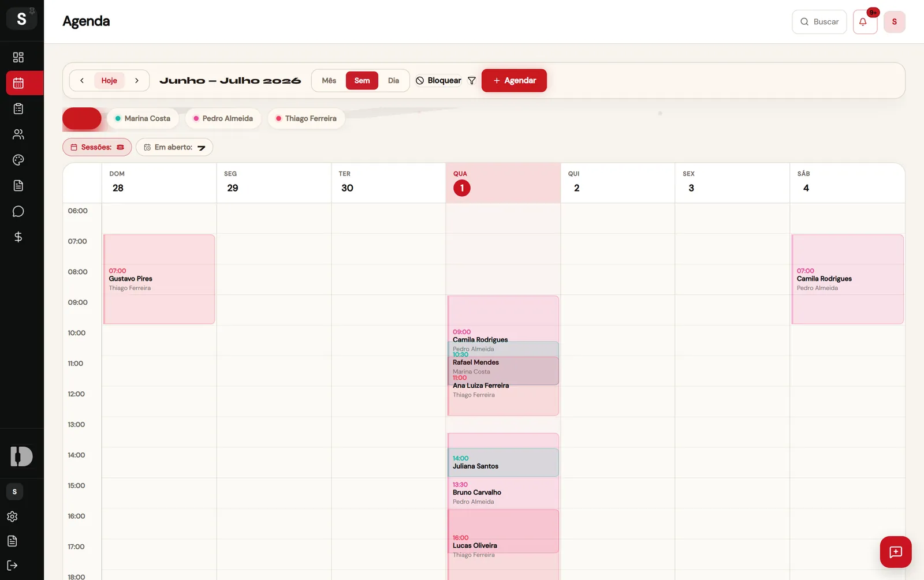
Task: Open the S user avatar in header
Action: pyautogui.click(x=895, y=22)
